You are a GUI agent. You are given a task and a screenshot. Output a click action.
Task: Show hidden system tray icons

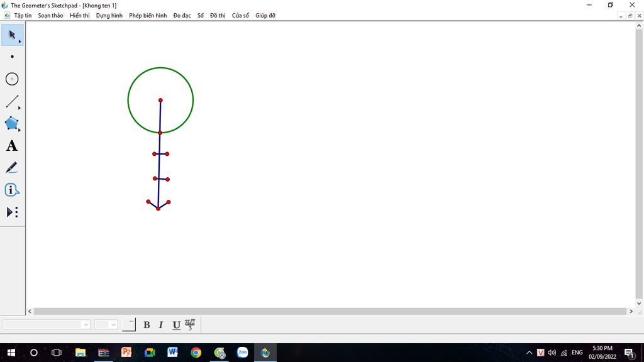[x=529, y=353]
